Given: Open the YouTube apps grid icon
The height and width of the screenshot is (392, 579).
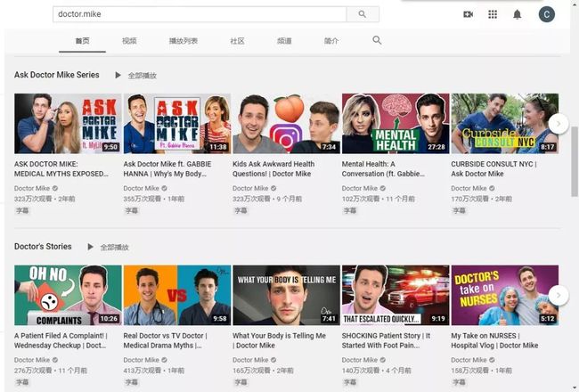Looking at the screenshot, I should click(493, 14).
